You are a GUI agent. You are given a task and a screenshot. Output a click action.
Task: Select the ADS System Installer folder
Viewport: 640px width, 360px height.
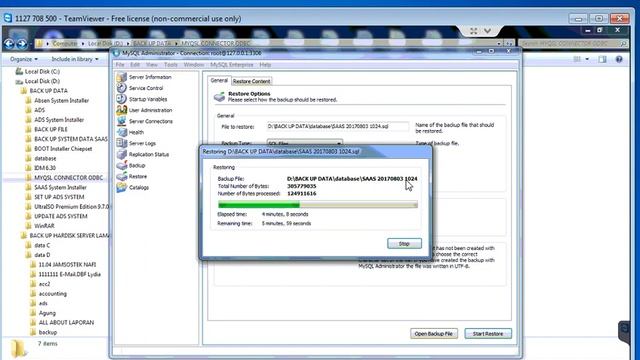(x=59, y=120)
